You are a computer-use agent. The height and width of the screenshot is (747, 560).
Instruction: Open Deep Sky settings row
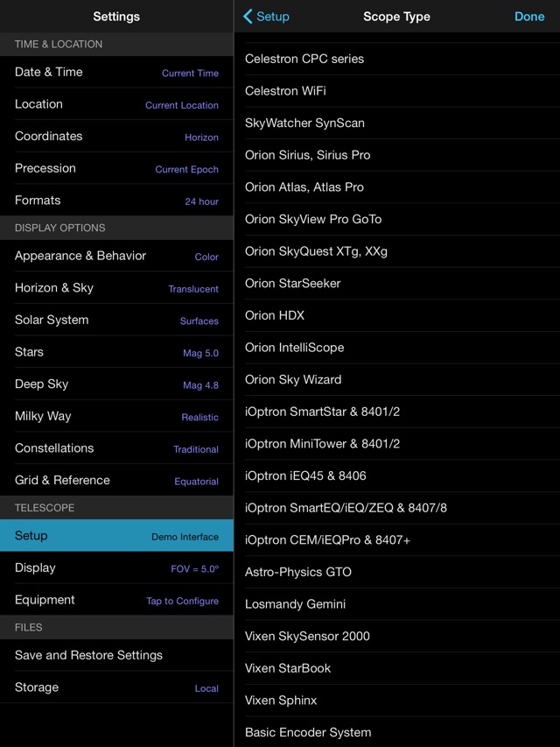click(116, 384)
